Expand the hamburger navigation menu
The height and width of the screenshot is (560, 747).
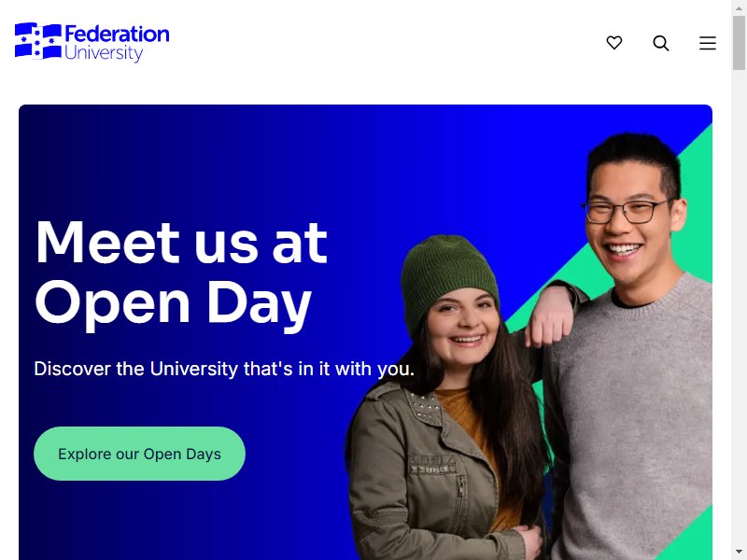pyautogui.click(x=708, y=43)
